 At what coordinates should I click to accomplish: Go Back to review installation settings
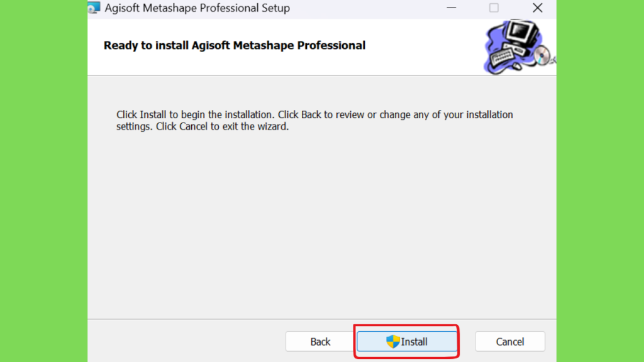(x=319, y=341)
